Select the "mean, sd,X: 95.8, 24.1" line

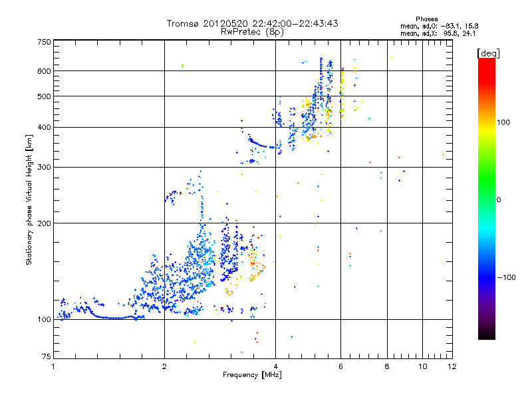[x=438, y=33]
